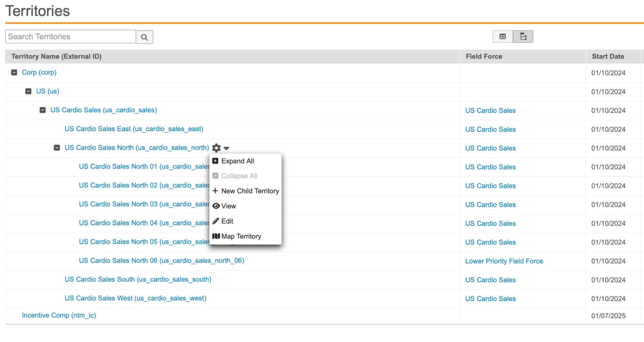The height and width of the screenshot is (342, 644).
Task: Select Map Territory menu entry
Action: point(241,236)
